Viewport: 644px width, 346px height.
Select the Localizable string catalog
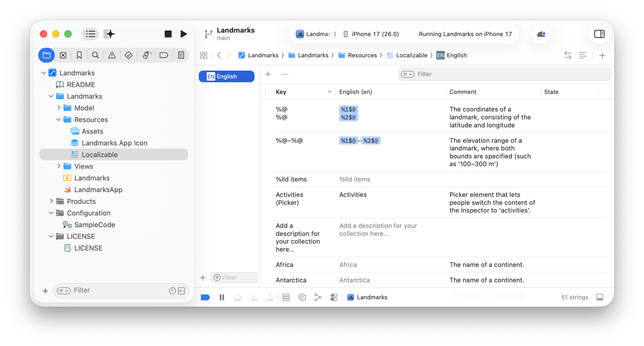(114, 154)
